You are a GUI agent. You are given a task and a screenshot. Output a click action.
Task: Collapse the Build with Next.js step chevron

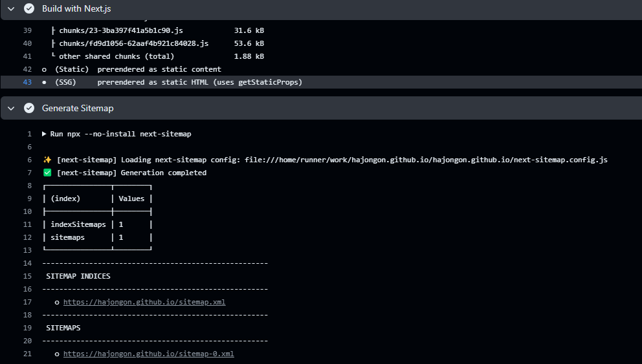tap(11, 9)
